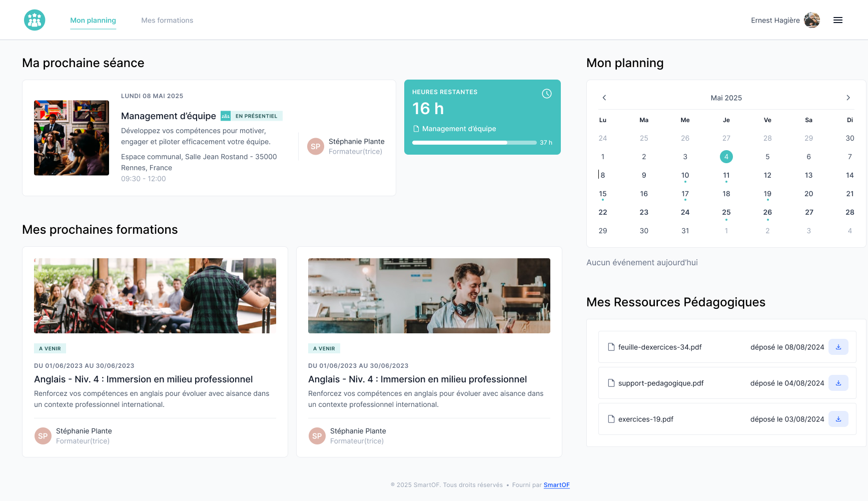Click the file icon beside exercices-19.pdf
Image resolution: width=868 pixels, height=501 pixels.
[611, 419]
